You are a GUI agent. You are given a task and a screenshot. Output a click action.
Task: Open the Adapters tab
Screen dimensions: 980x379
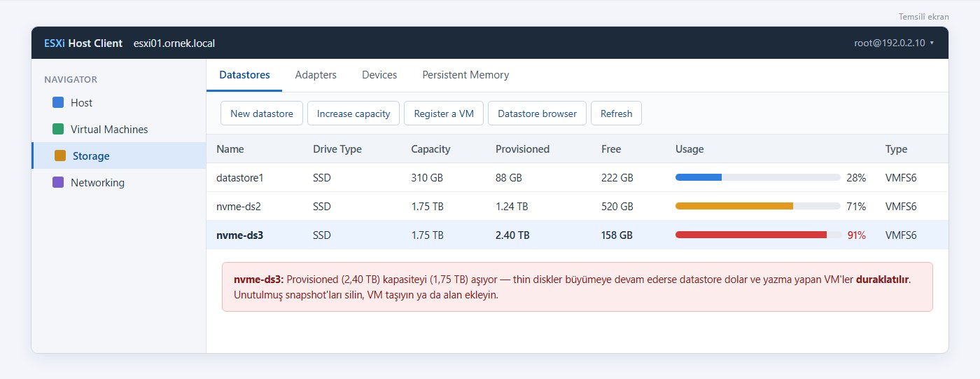(316, 75)
